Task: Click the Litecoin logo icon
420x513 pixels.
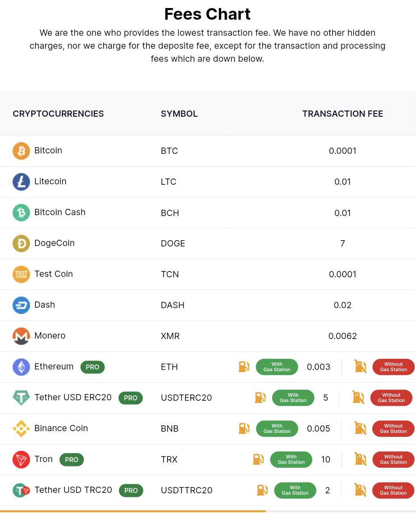Action: [x=21, y=182]
